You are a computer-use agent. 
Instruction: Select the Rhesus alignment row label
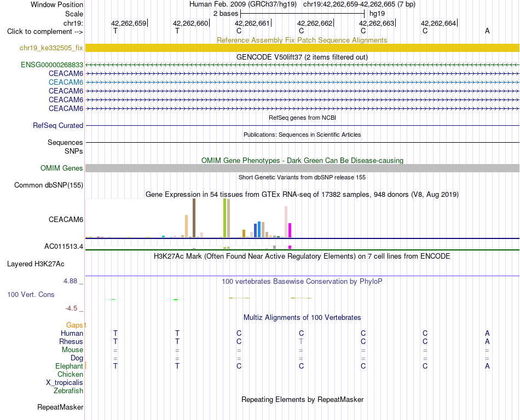click(x=71, y=341)
